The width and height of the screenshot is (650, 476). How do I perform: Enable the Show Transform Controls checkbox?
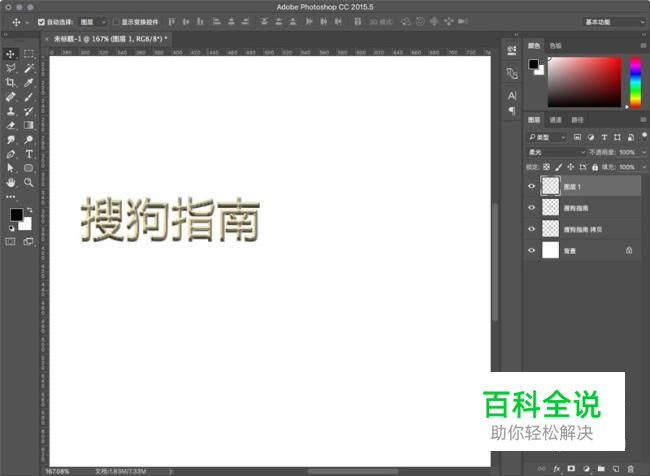click(116, 22)
